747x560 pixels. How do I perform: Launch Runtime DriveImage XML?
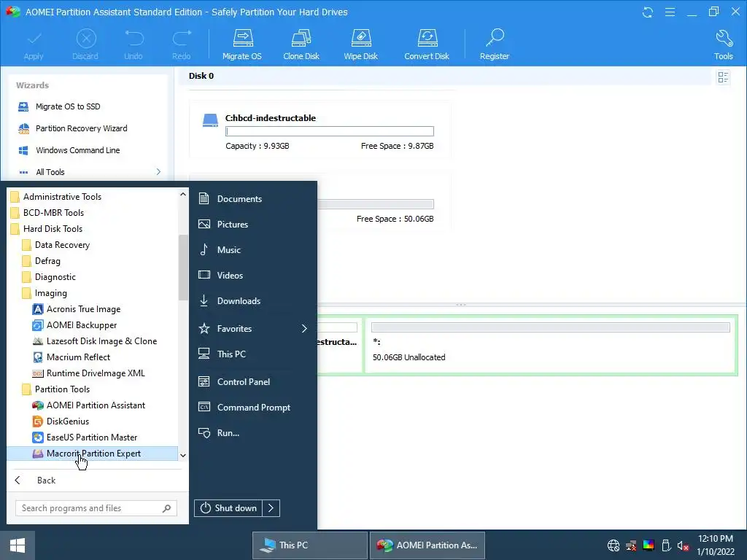point(96,373)
